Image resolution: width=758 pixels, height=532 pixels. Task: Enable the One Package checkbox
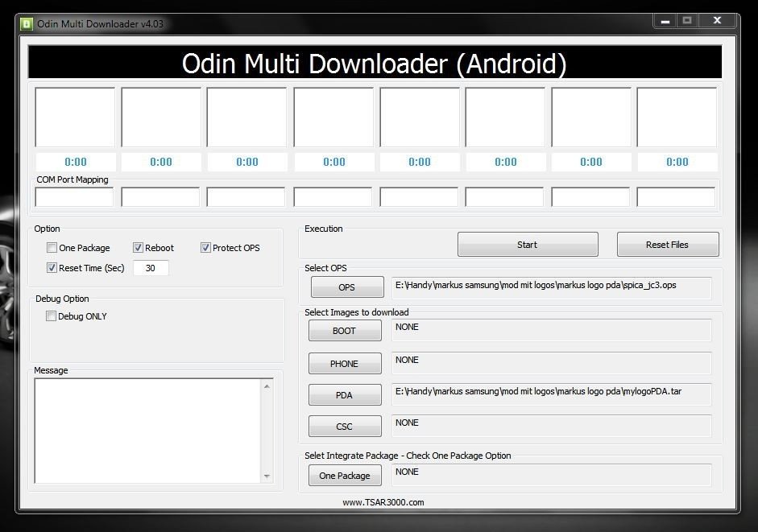(x=52, y=248)
